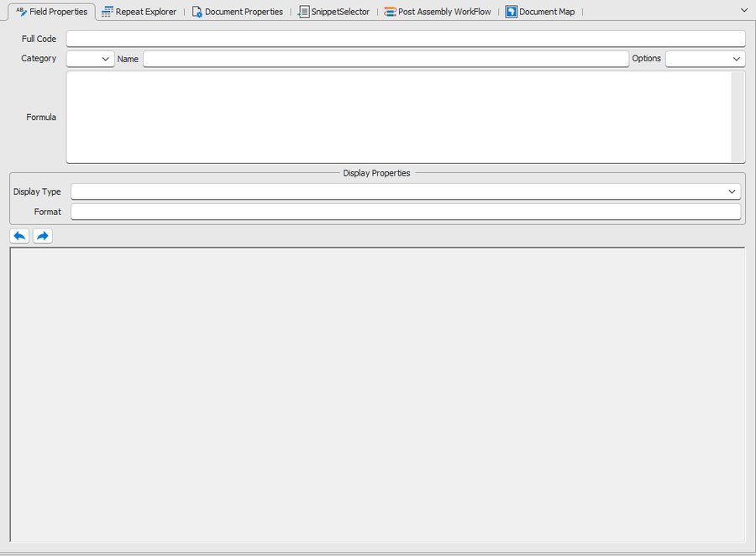The width and height of the screenshot is (756, 556).
Task: Open the Repeat Explorer tab
Action: (139, 12)
